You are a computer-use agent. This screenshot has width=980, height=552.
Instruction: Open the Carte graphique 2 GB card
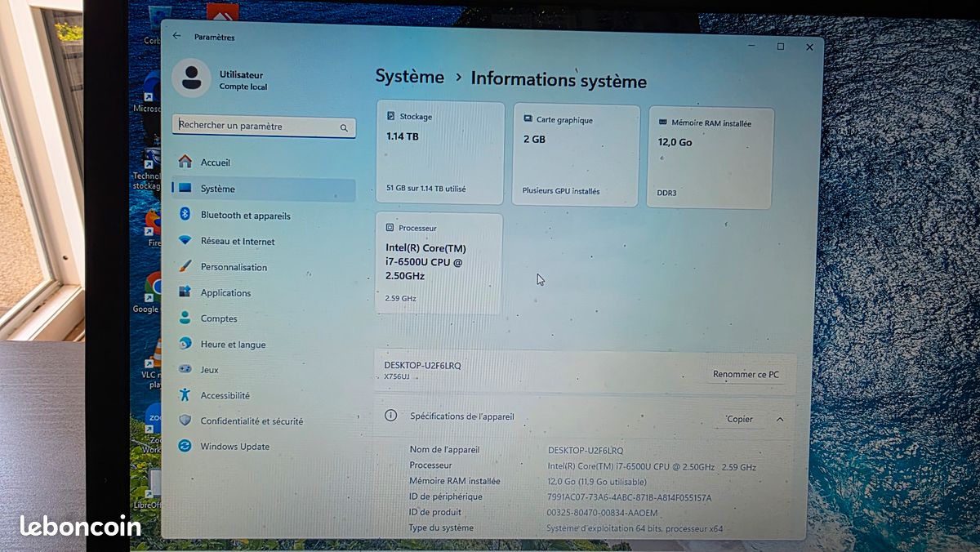tap(576, 155)
